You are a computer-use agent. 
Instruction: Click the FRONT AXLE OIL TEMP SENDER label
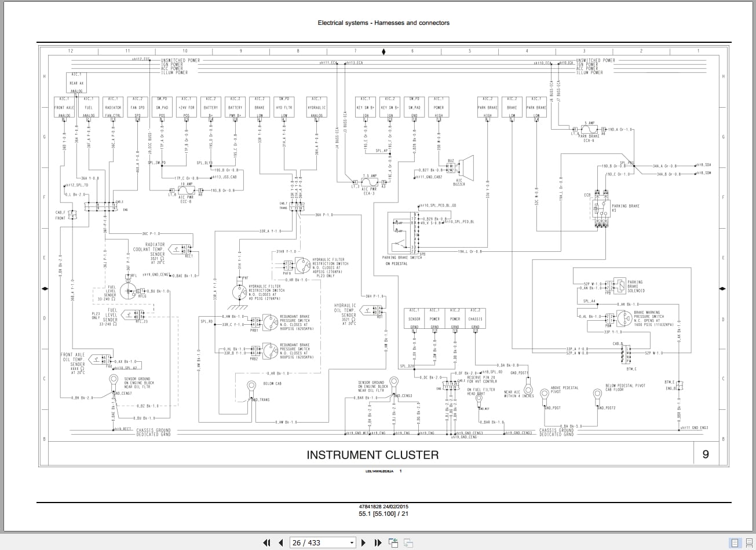73,363
